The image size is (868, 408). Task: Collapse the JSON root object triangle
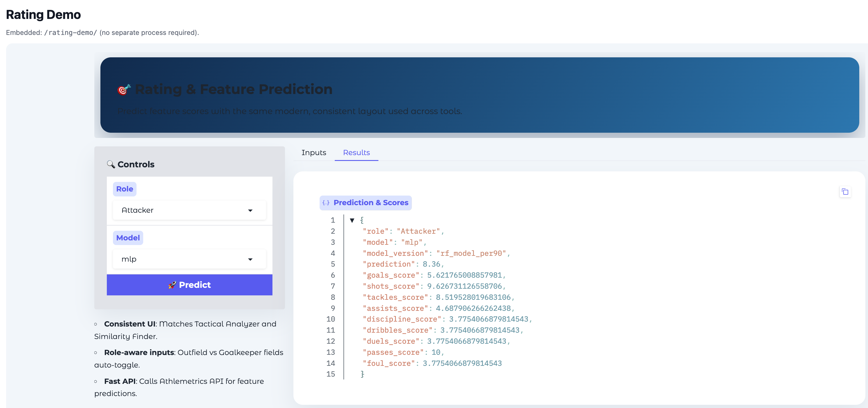point(352,220)
